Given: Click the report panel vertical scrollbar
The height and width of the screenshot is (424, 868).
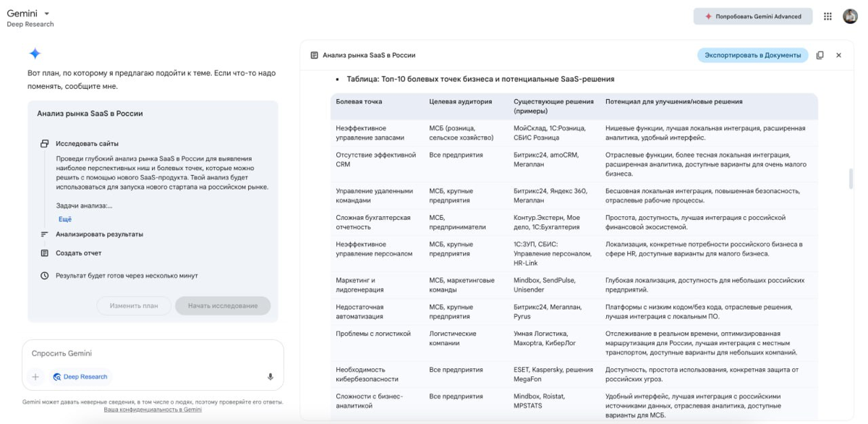Looking at the screenshot, I should click(x=851, y=179).
